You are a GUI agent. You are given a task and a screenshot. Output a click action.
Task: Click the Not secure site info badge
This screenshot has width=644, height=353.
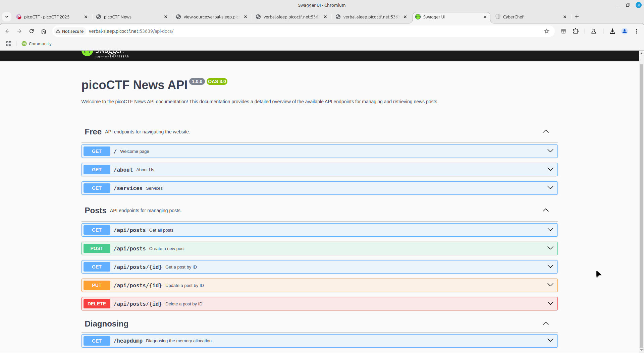coord(70,31)
